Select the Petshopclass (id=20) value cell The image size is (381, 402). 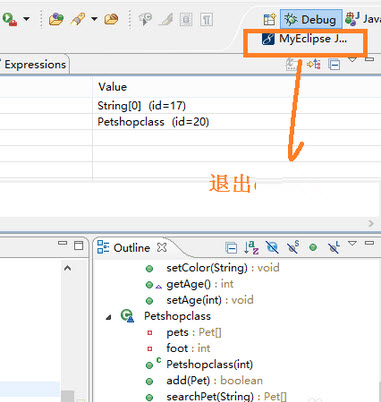point(153,122)
